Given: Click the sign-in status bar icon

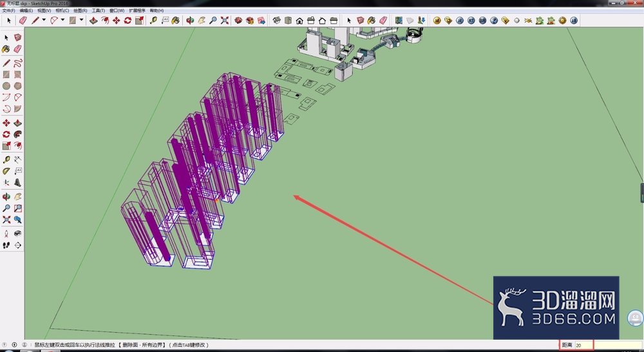Looking at the screenshot, I should pos(24,345).
